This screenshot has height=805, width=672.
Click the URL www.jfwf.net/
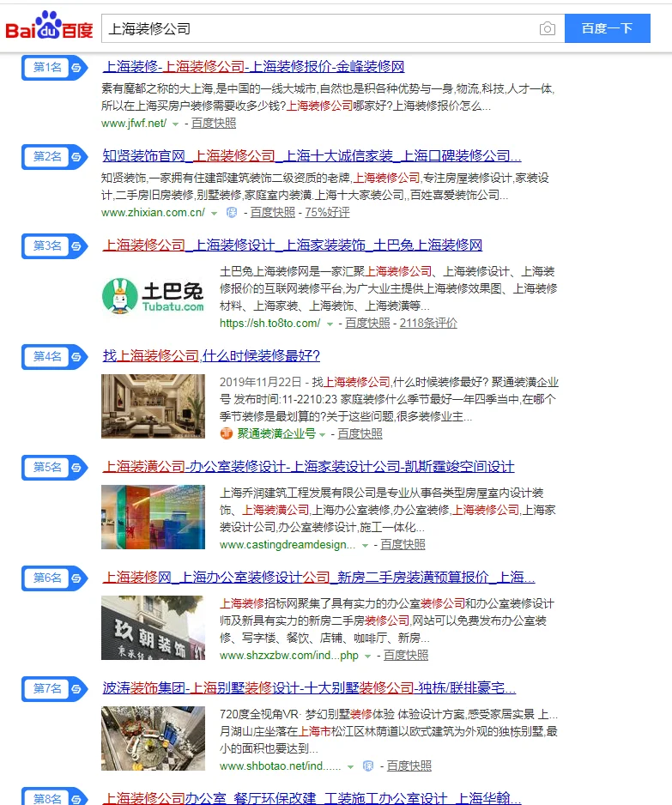pos(134,124)
